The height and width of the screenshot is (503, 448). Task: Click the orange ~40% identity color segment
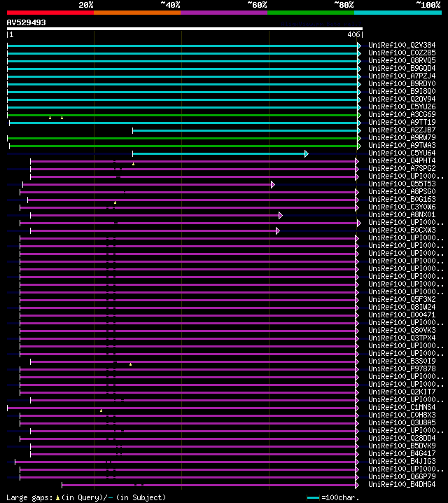[x=137, y=13]
